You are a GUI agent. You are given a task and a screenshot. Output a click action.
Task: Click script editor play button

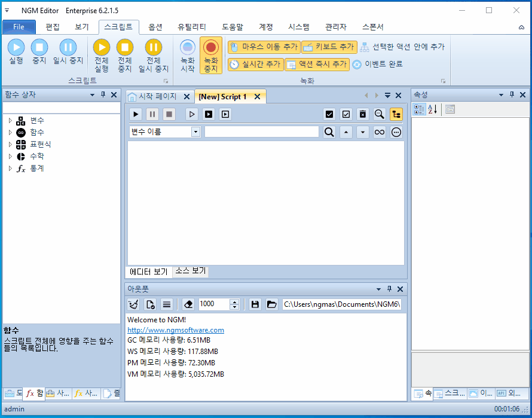(x=136, y=114)
